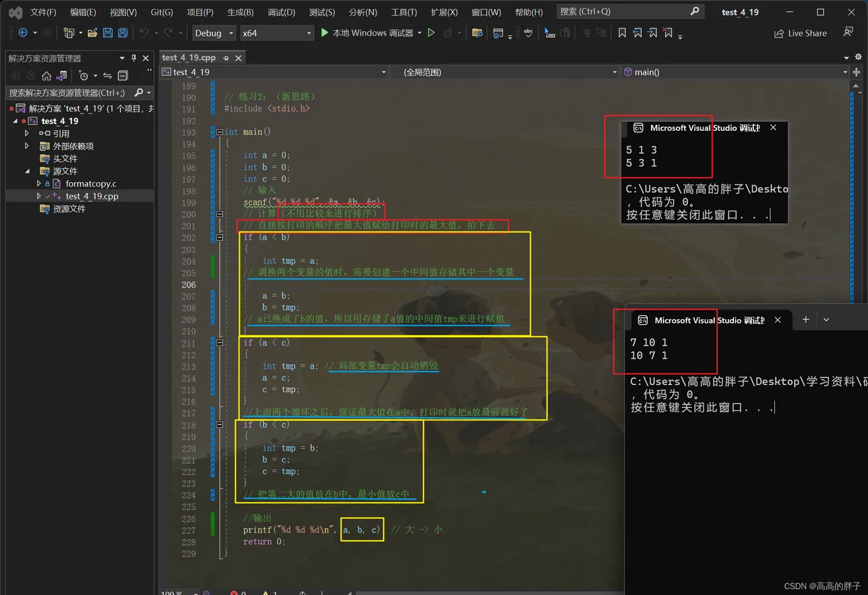Open the 工具(T) menu
Viewport: 868px width, 595px height.
404,12
